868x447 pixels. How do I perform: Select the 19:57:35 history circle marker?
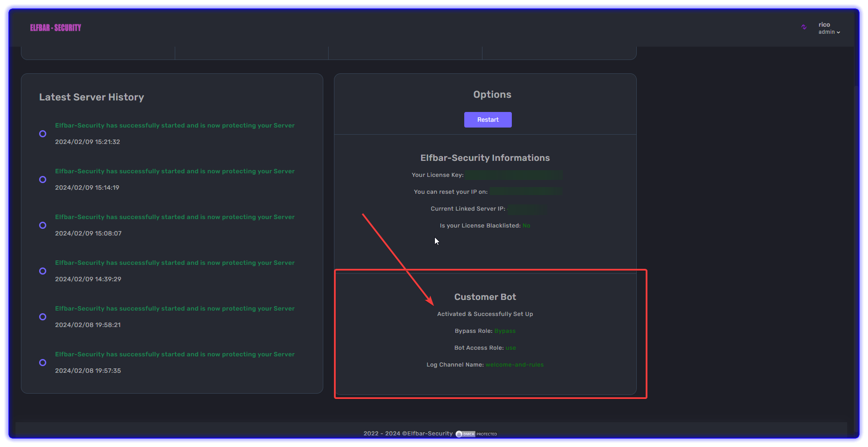pyautogui.click(x=43, y=363)
